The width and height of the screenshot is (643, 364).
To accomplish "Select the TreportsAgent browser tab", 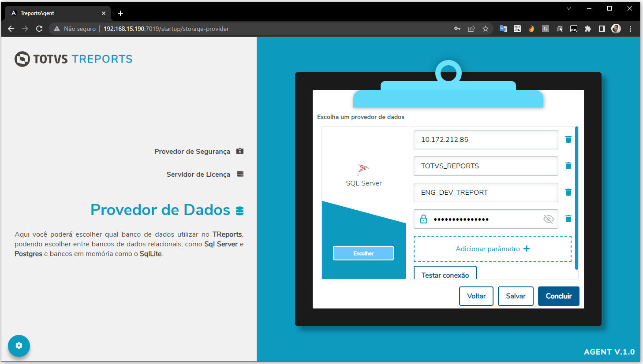I will [58, 13].
